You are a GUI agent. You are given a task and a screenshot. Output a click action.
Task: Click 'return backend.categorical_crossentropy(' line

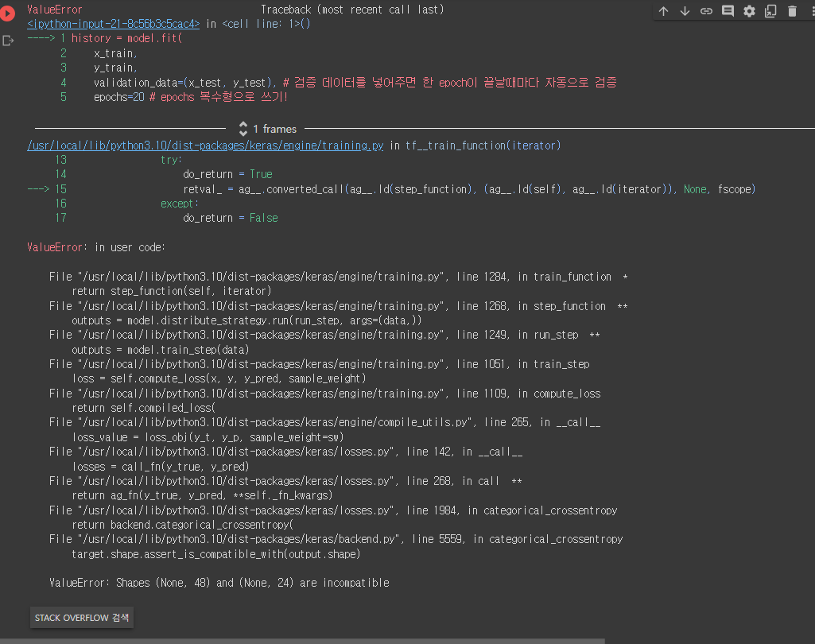[182, 525]
